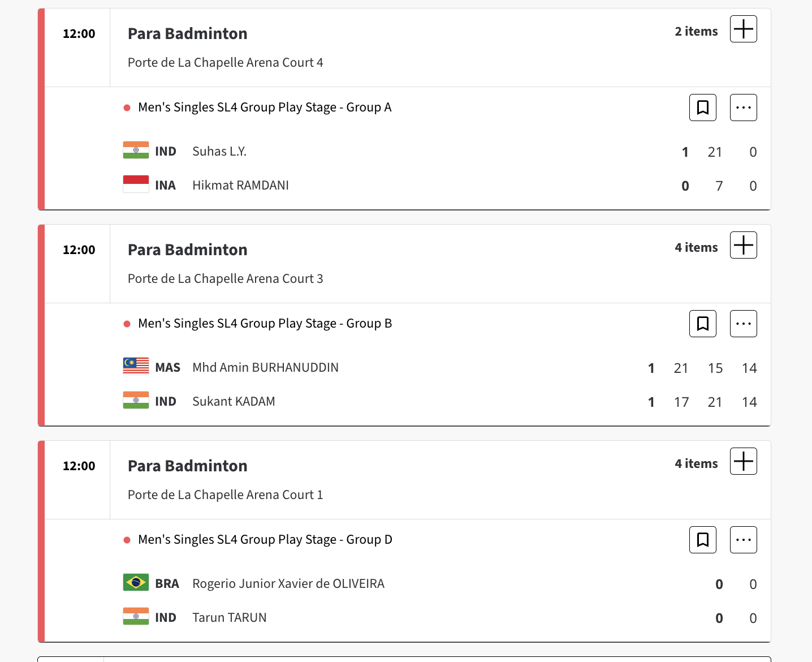Select player Sukant KADAM
The image size is (812, 662).
[x=234, y=402]
